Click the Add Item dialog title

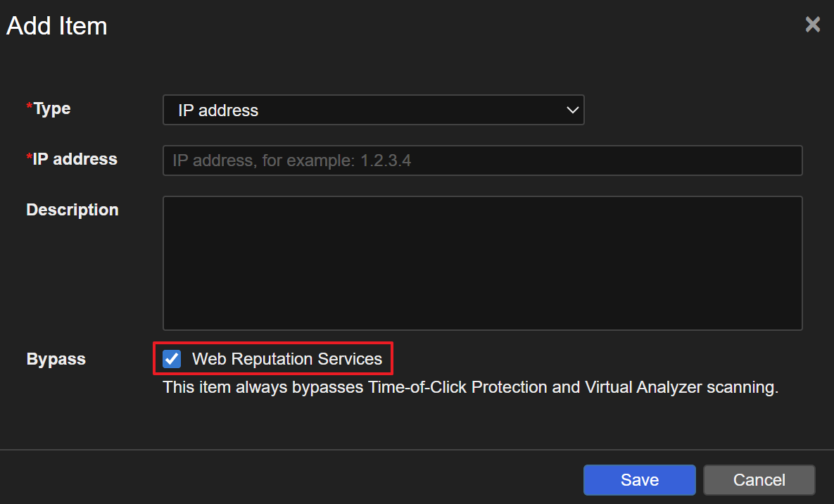point(57,26)
